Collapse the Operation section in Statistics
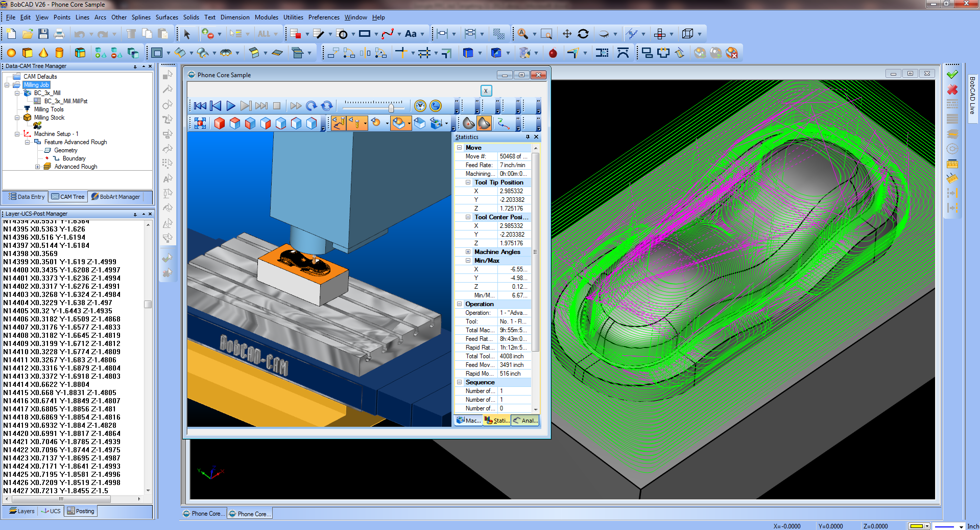980x530 pixels. tap(459, 304)
